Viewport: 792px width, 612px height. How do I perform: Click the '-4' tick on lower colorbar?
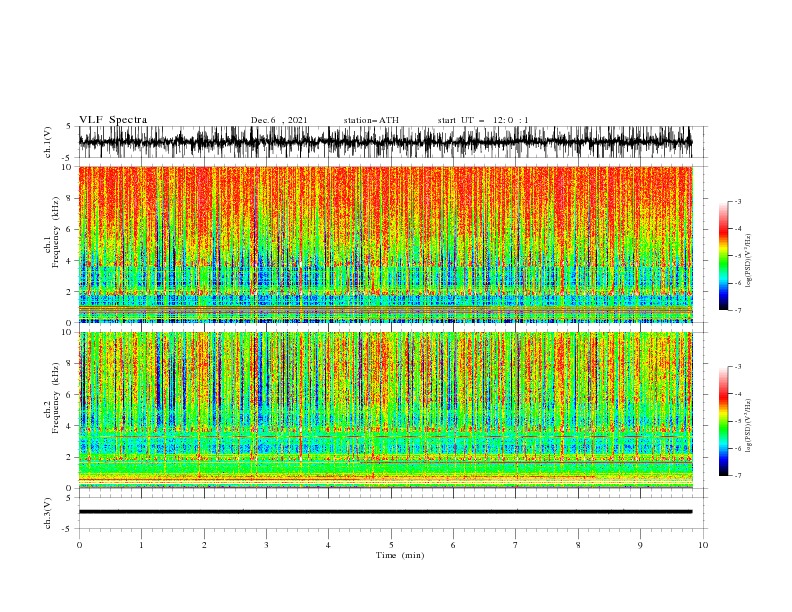click(738, 394)
